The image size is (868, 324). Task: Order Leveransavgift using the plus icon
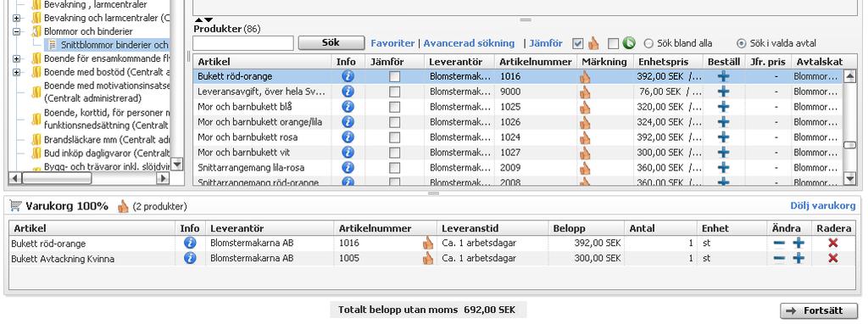(x=723, y=92)
